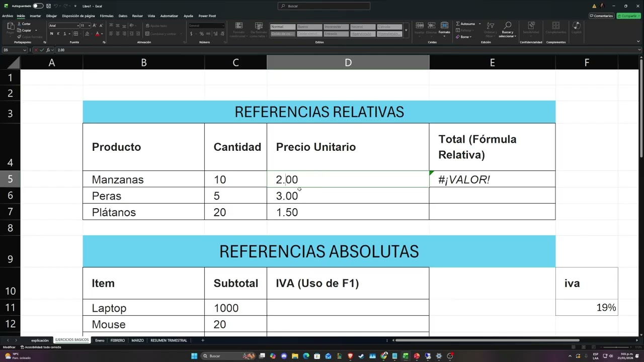Click the Comentarios button
This screenshot has height=362, width=644.
(602, 16)
